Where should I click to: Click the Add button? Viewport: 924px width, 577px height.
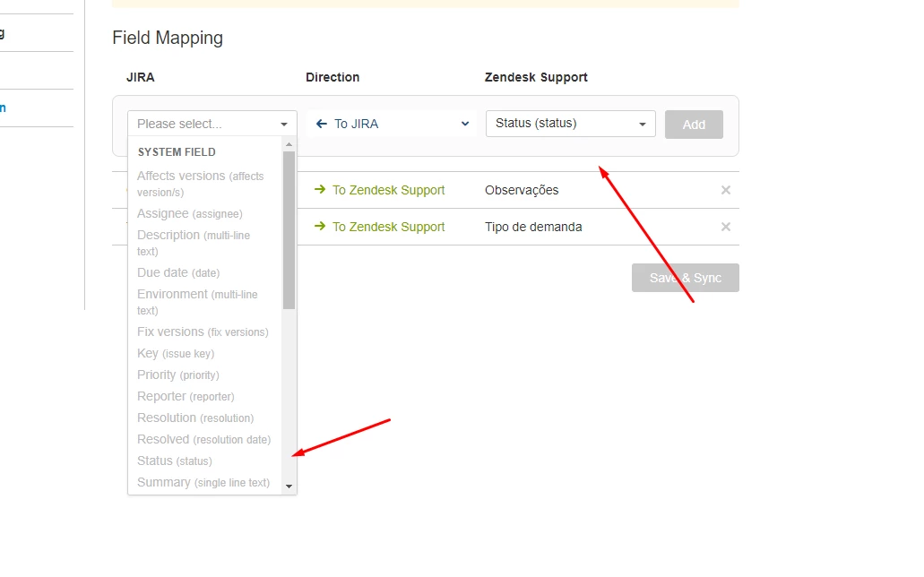694,125
